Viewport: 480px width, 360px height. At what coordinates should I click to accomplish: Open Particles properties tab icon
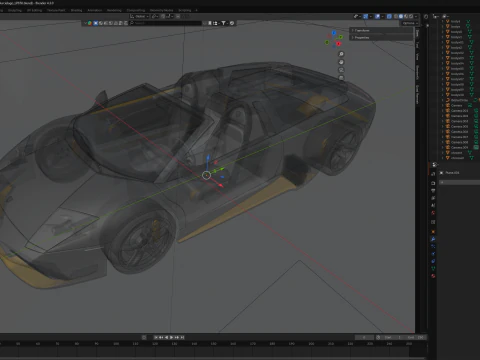pos(433,246)
